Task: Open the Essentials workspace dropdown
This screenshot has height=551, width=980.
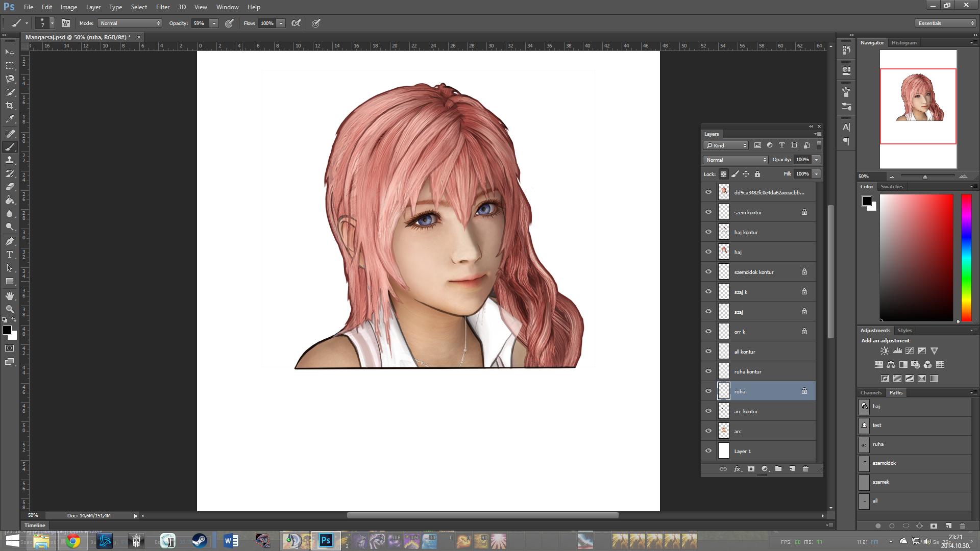Action: pyautogui.click(x=945, y=23)
